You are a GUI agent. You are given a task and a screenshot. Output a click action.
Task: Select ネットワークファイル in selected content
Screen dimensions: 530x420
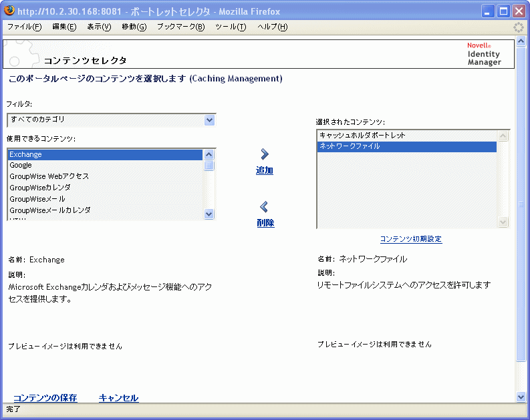coord(407,146)
